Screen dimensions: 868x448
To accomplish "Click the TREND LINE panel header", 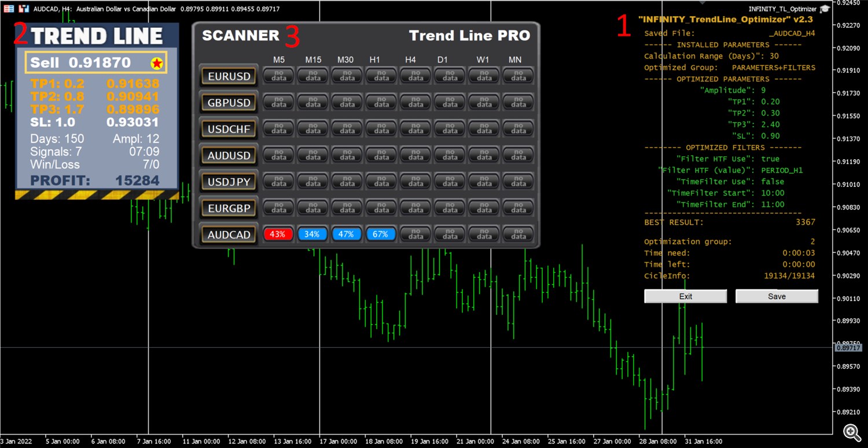I will tap(97, 36).
